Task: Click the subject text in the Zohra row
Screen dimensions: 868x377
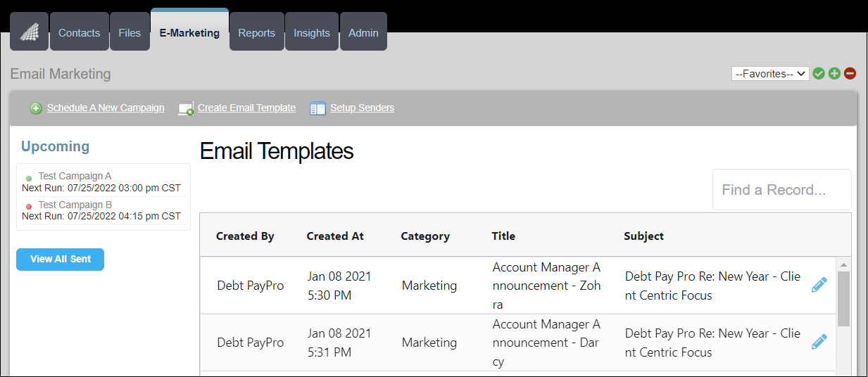Action: pyautogui.click(x=712, y=286)
